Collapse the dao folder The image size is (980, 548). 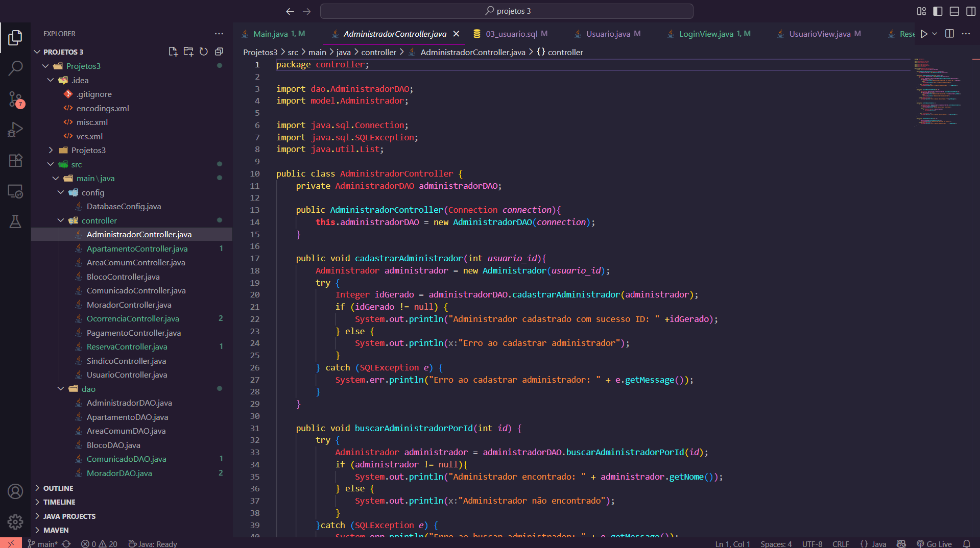[x=88, y=389]
